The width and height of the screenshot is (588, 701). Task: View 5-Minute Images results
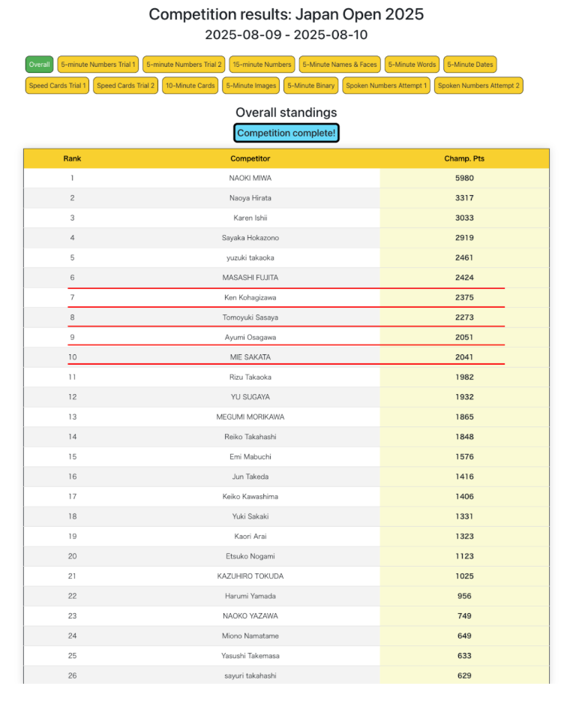click(x=250, y=86)
